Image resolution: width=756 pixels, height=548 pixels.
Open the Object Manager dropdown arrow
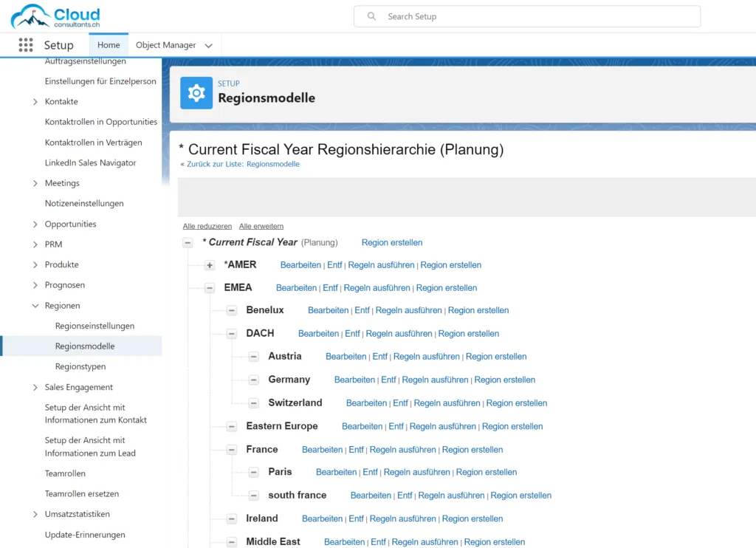click(208, 46)
